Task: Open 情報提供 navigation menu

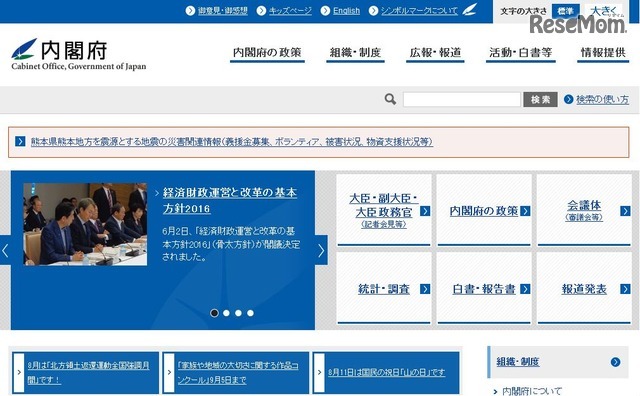Action: (x=603, y=53)
